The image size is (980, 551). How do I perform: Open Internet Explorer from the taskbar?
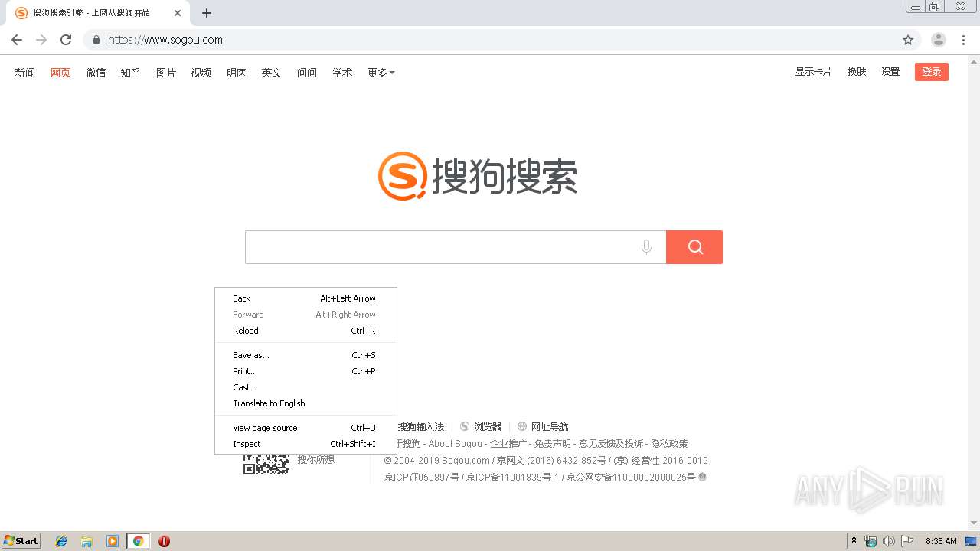pos(61,541)
